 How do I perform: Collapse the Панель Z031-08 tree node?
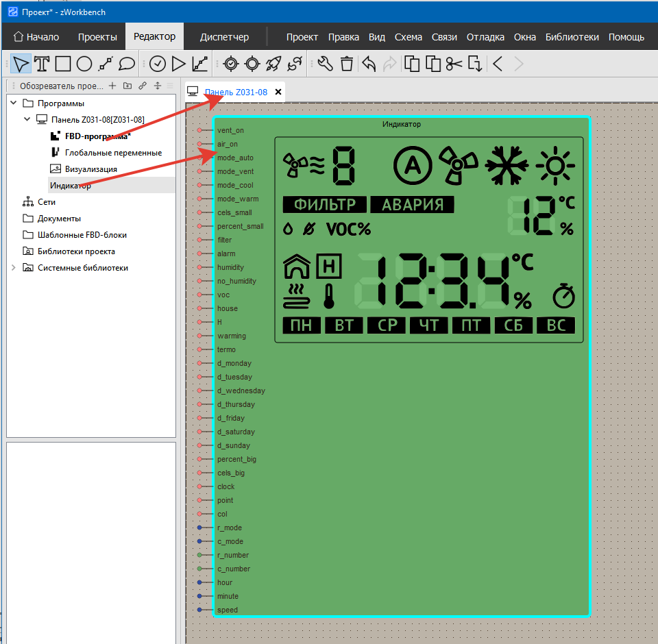pyautogui.click(x=27, y=120)
